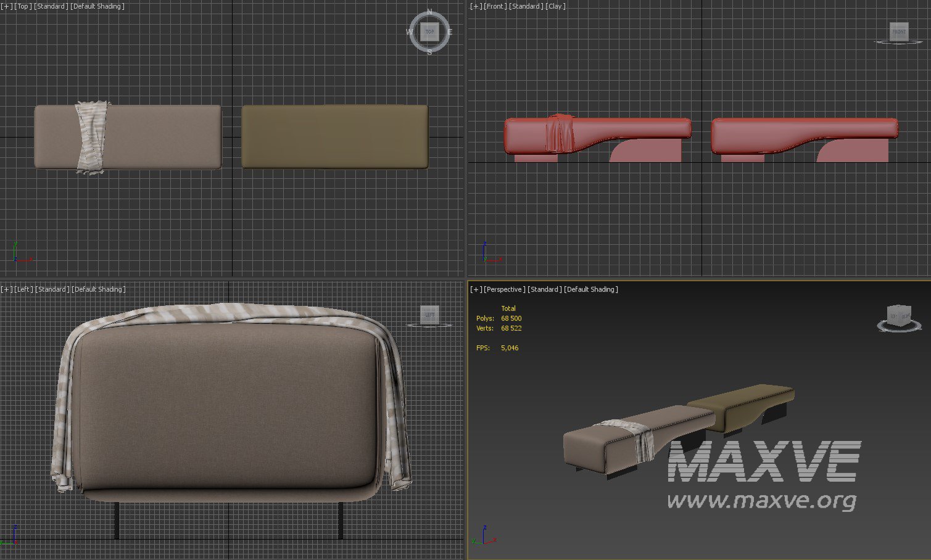This screenshot has height=560, width=931.
Task: Select the striped fabric throw in Top viewport
Action: pyautogui.click(x=91, y=137)
